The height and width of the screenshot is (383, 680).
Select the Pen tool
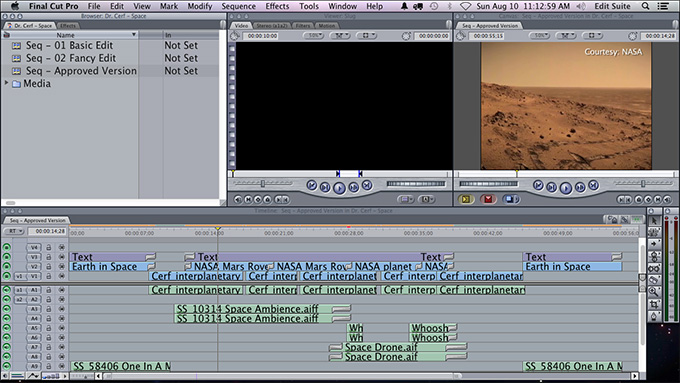(x=654, y=316)
